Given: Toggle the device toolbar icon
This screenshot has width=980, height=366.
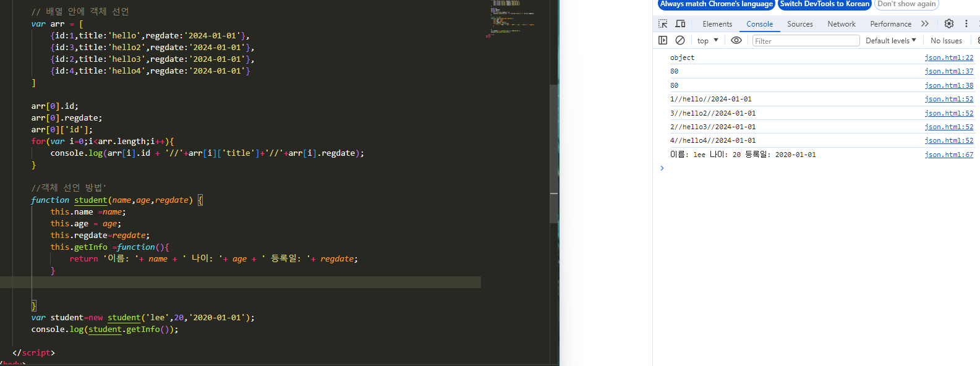Looking at the screenshot, I should click(x=680, y=23).
